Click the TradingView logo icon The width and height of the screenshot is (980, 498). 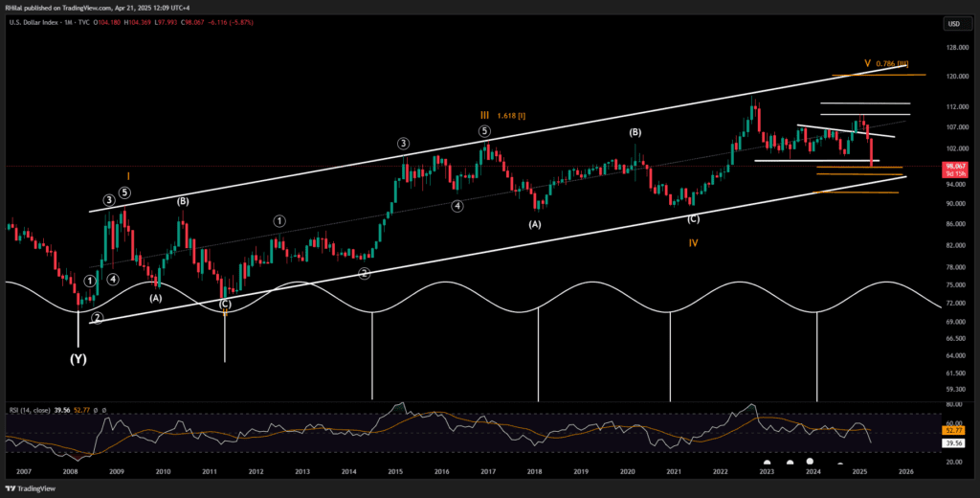point(13,486)
